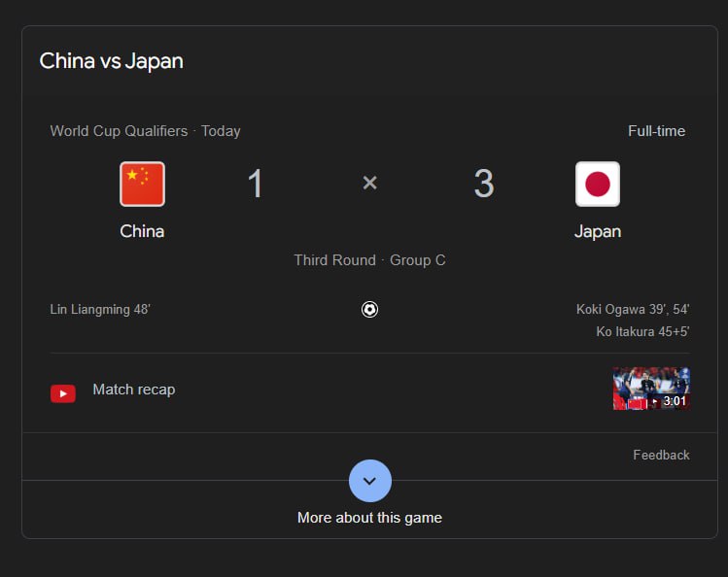Click the Japan team name
The image size is (728, 577).
[x=597, y=231]
